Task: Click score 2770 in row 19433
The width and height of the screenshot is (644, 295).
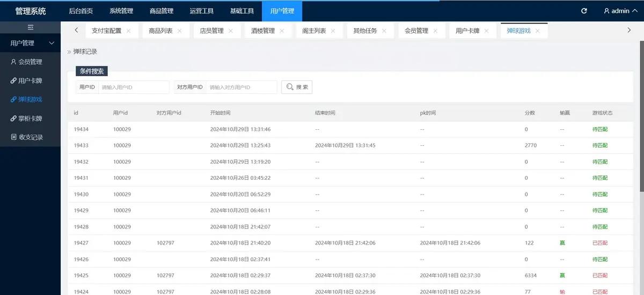Action: point(531,145)
